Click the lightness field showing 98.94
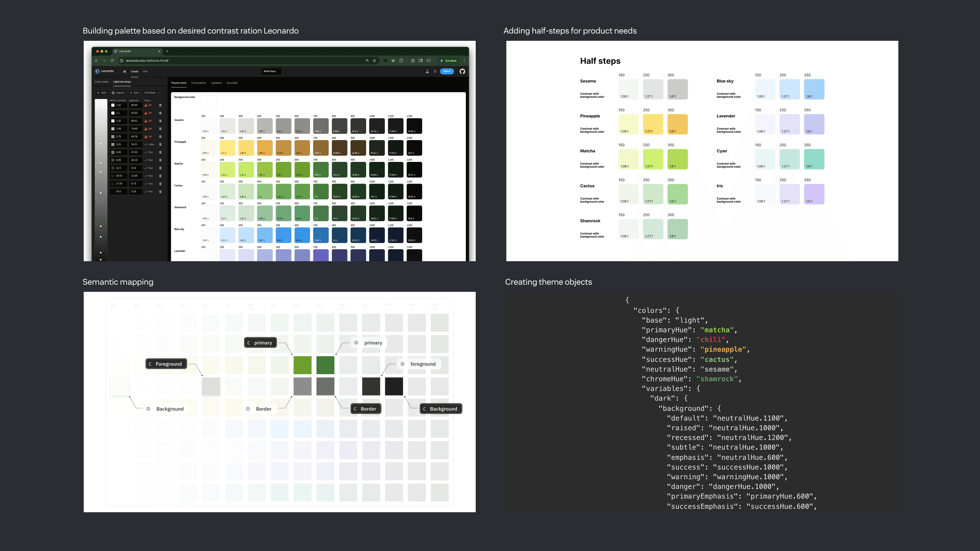The height and width of the screenshot is (551, 980). pyautogui.click(x=134, y=105)
